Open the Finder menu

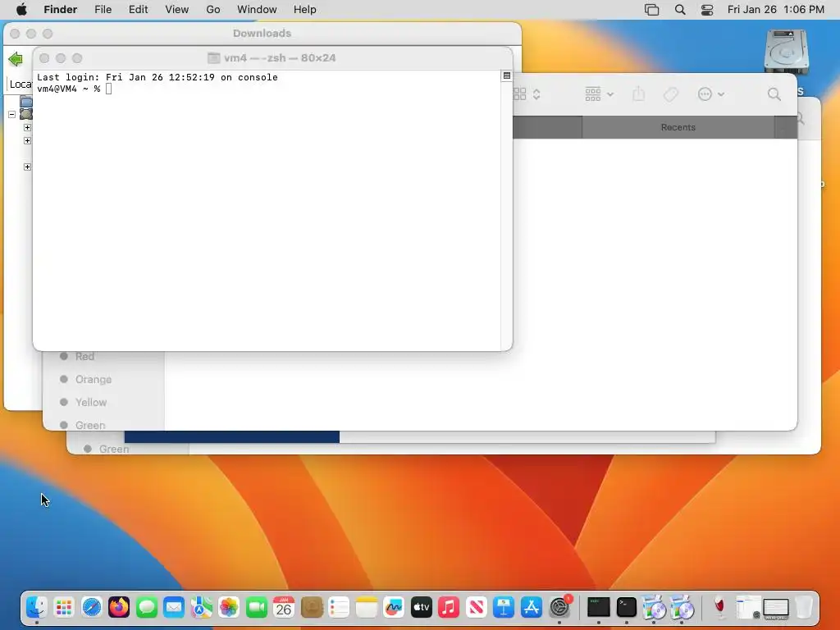[61, 10]
